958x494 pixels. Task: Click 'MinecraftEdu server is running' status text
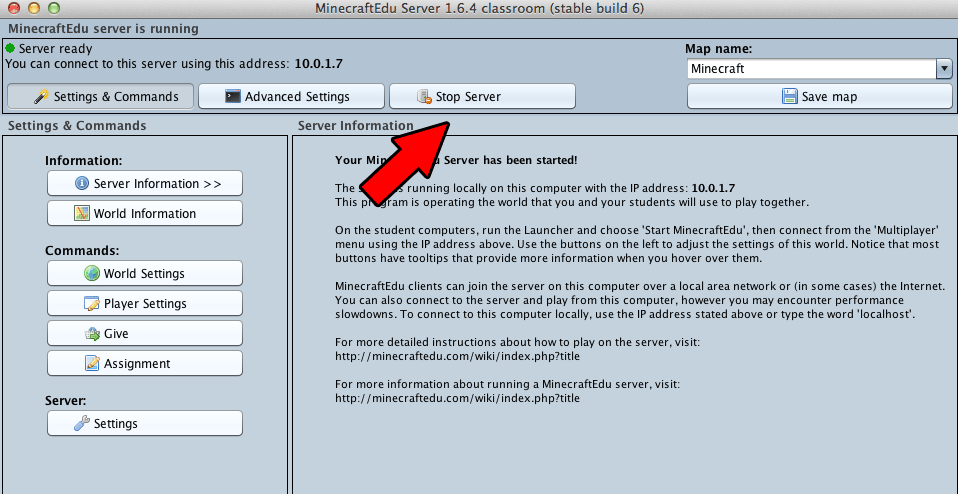point(103,28)
